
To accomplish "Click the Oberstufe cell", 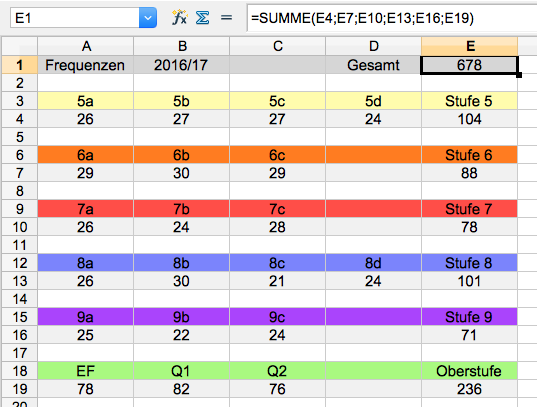I will [x=469, y=371].
